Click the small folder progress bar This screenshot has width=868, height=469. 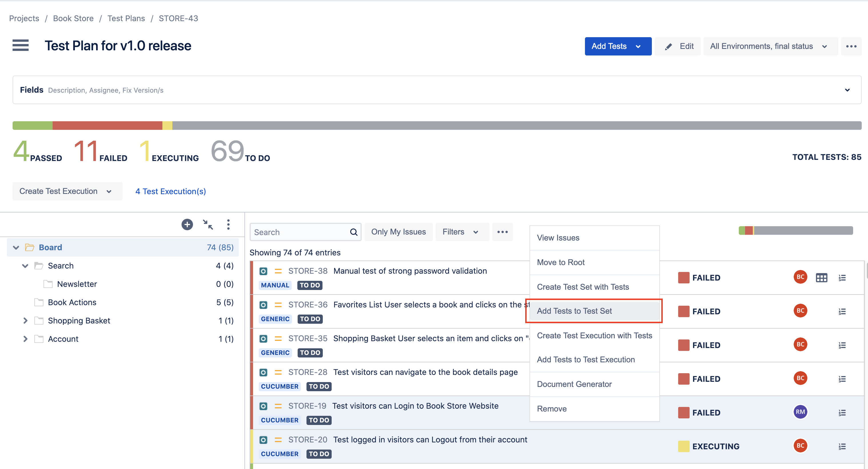796,230
